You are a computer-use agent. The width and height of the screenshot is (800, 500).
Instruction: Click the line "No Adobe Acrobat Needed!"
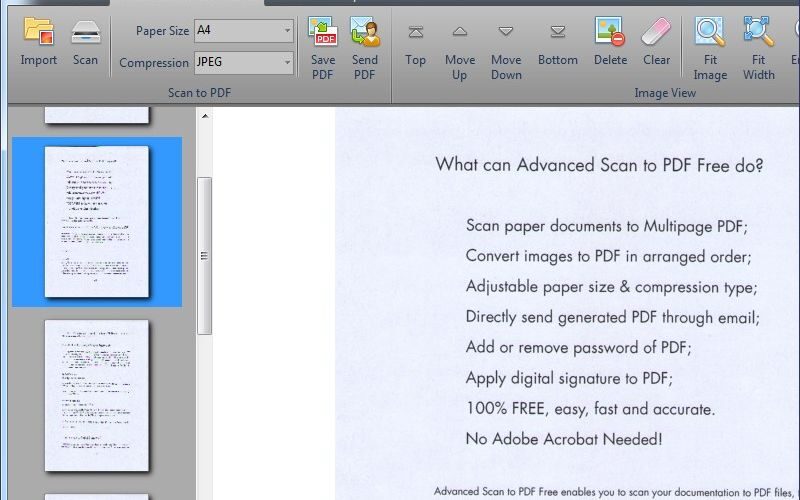564,439
